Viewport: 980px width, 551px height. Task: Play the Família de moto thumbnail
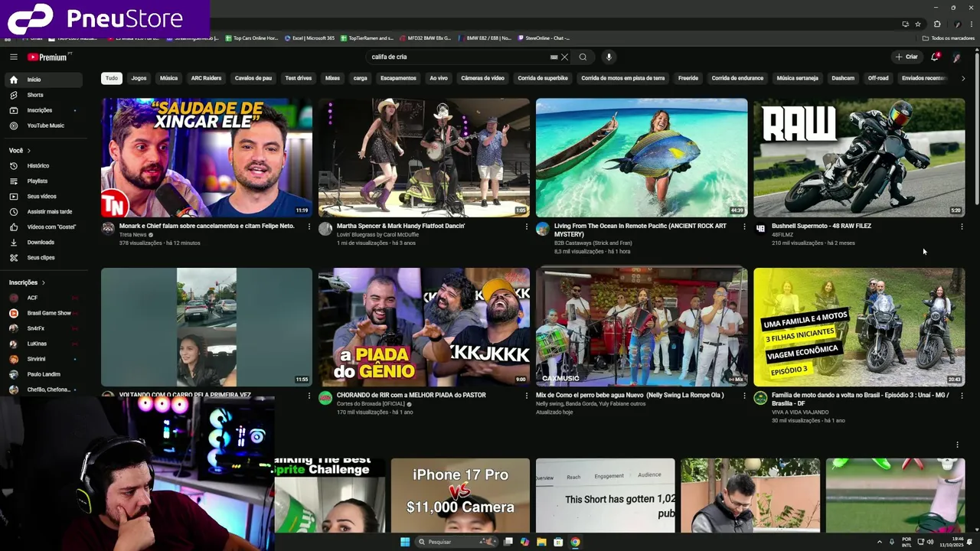859,327
